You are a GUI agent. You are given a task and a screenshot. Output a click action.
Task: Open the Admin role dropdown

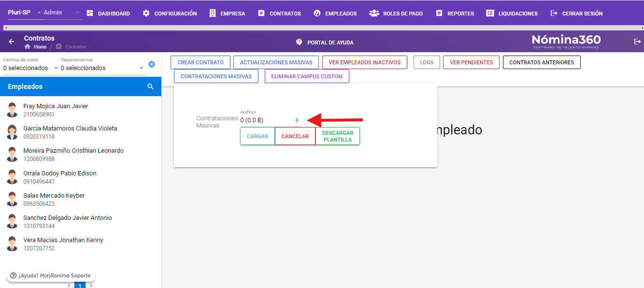coord(62,13)
